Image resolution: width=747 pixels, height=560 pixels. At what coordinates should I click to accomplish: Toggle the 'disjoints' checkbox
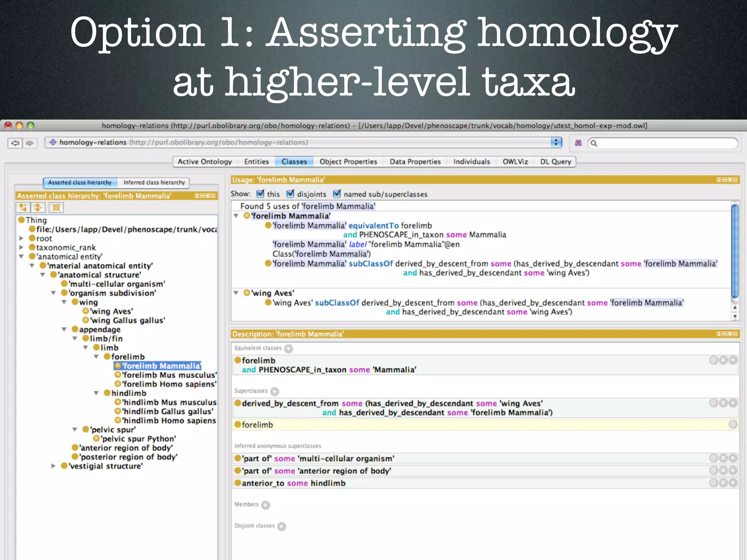click(290, 194)
